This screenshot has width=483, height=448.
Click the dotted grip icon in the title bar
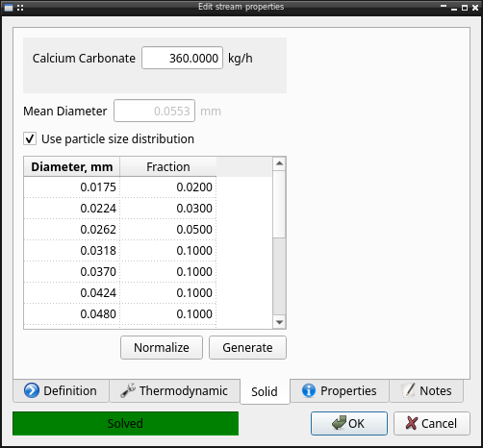point(20,8)
